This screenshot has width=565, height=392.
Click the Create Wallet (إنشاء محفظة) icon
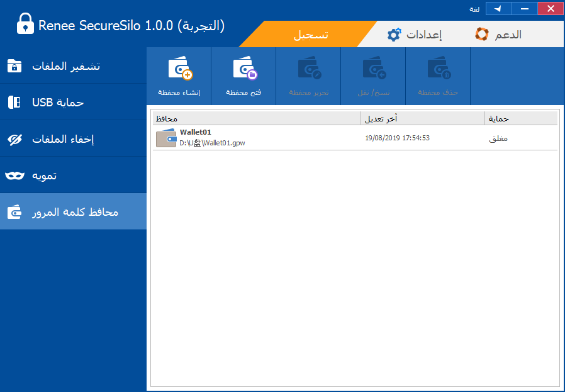click(x=180, y=69)
